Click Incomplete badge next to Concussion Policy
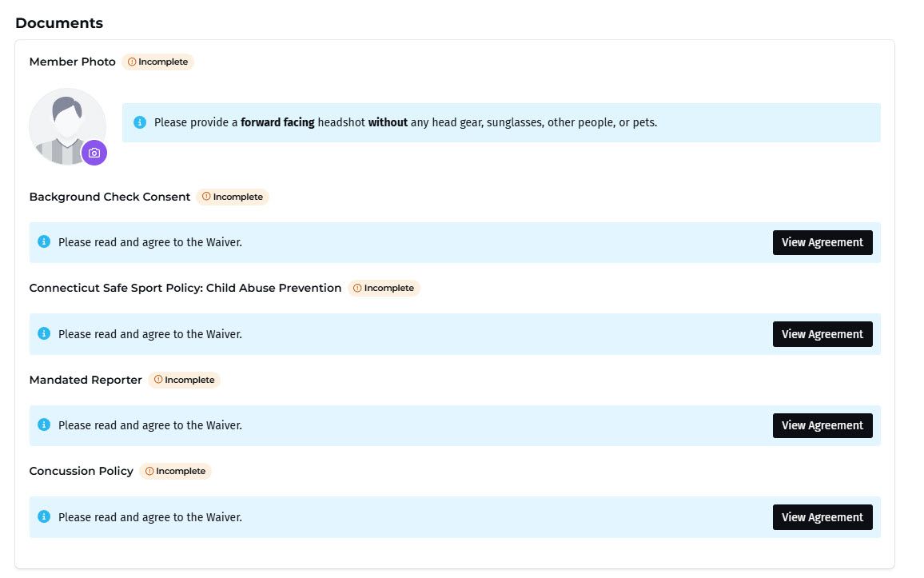Viewport: 924px width, 578px height. 176,472
